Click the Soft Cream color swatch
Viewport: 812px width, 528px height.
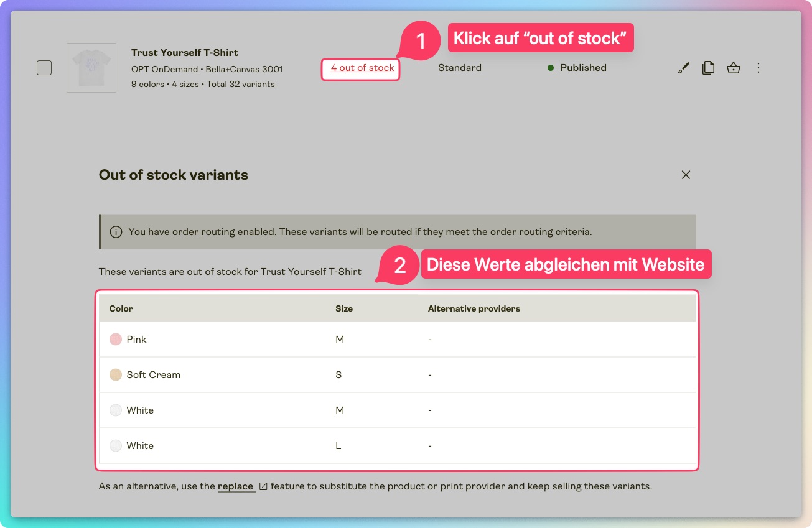click(116, 375)
